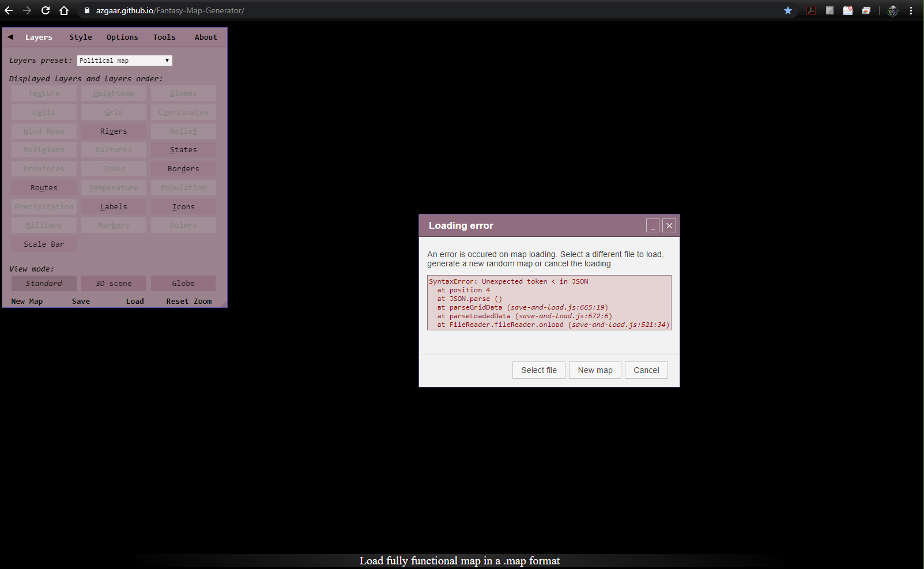The width and height of the screenshot is (924, 569).
Task: Click New map in error dialog
Action: click(x=595, y=370)
